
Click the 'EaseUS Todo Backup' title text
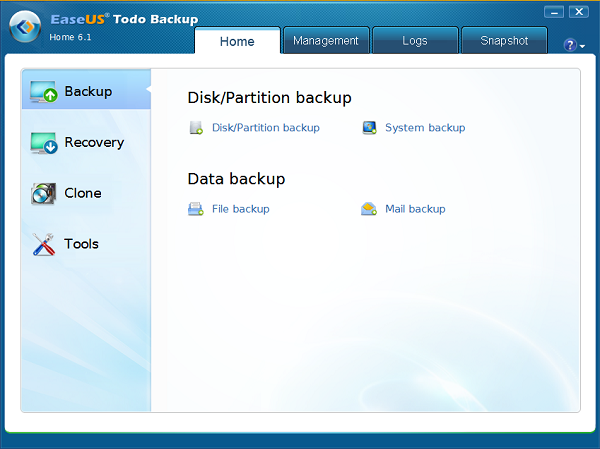click(124, 19)
